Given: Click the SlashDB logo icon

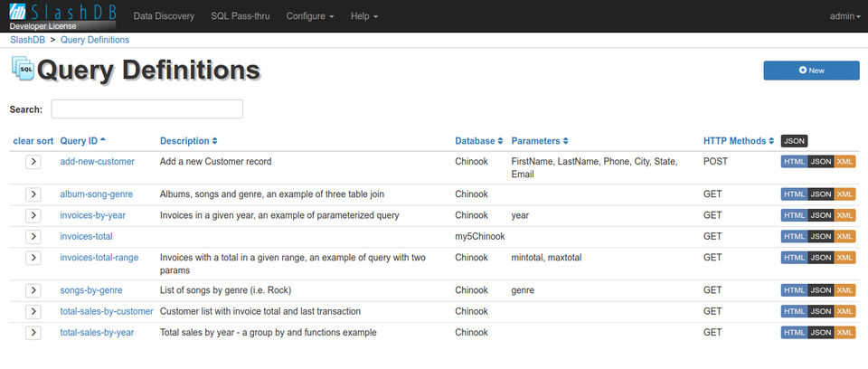Looking at the screenshot, I should pos(17,13).
